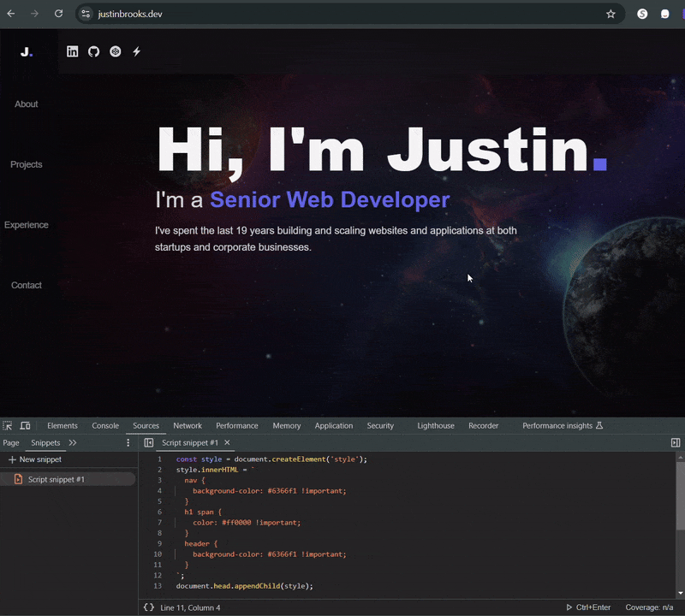Switch to the Network panel
The width and height of the screenshot is (685, 616).
click(x=188, y=425)
